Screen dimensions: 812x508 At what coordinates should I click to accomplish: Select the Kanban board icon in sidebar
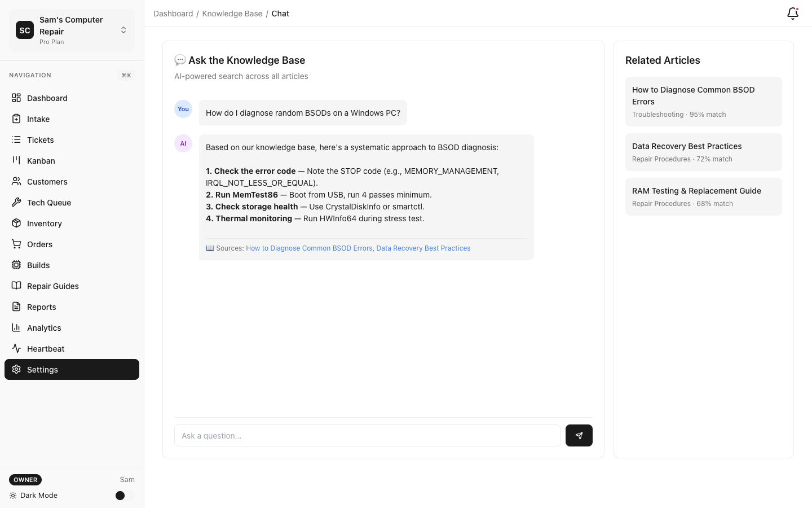[15, 160]
